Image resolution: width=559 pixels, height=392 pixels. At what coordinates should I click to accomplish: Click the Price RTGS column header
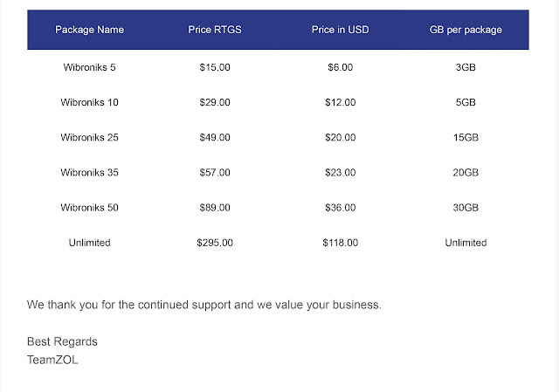[215, 30]
